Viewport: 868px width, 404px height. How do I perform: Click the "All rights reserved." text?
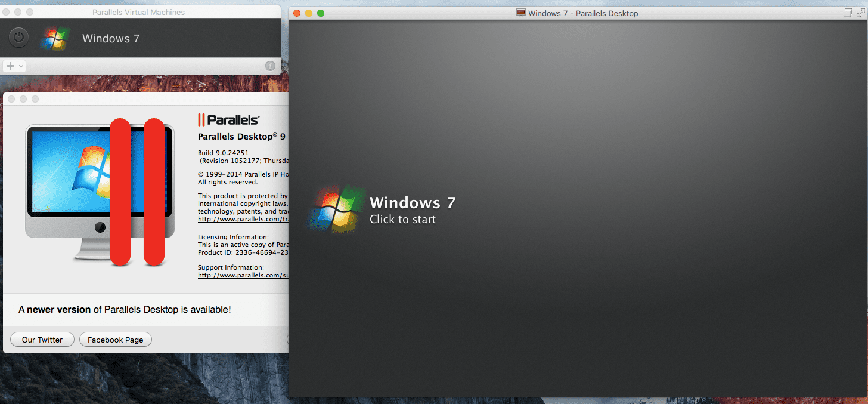[x=228, y=182]
